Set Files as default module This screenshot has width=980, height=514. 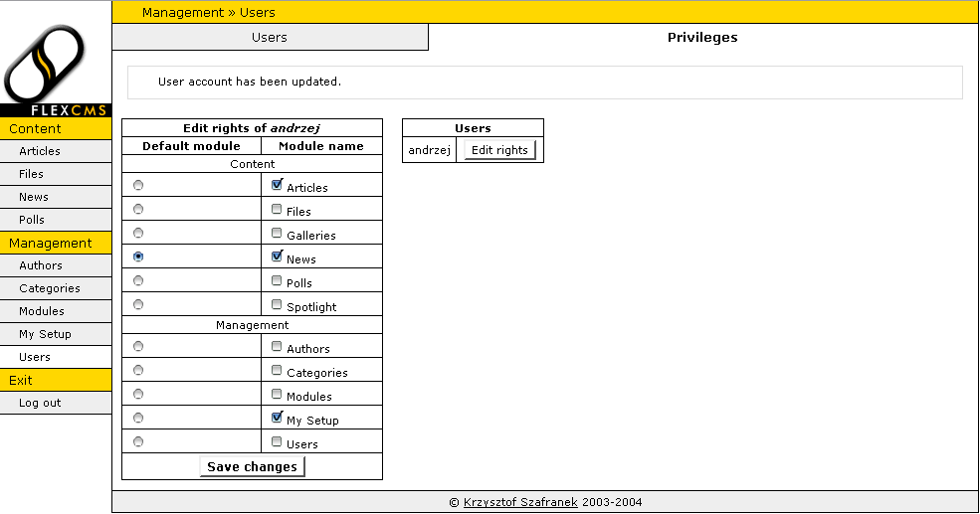(x=138, y=209)
